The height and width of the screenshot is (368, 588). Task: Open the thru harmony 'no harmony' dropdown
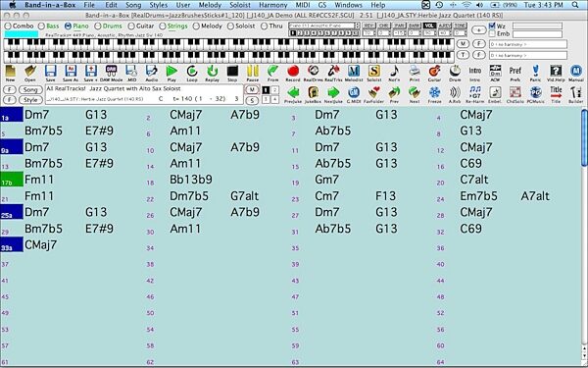(x=528, y=55)
